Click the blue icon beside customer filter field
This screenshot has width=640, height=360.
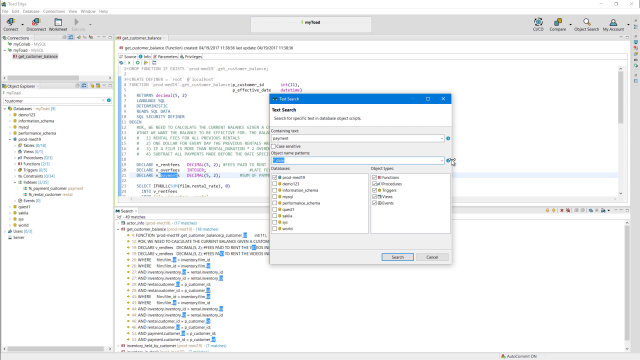tap(109, 100)
